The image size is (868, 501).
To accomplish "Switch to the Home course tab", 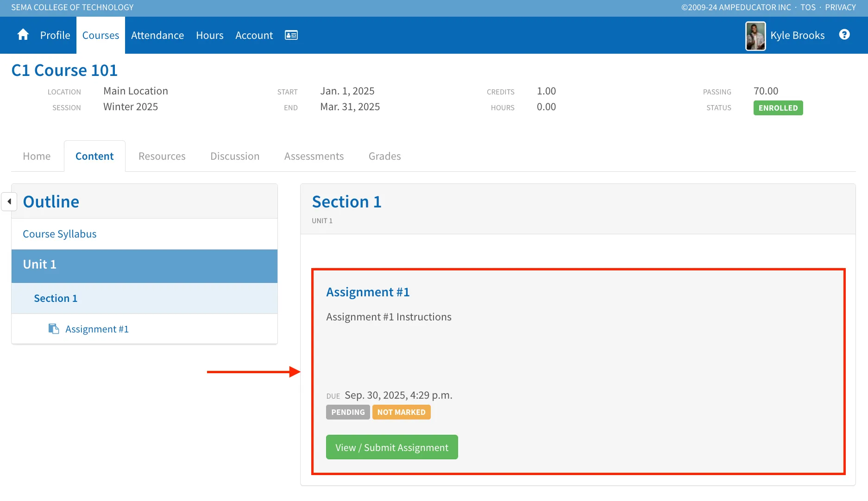I will tap(37, 156).
